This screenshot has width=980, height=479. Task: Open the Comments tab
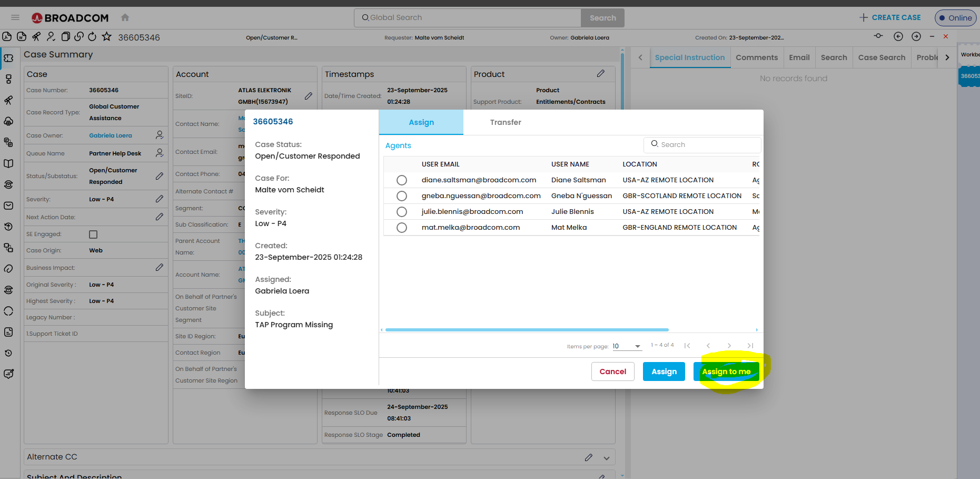point(757,57)
